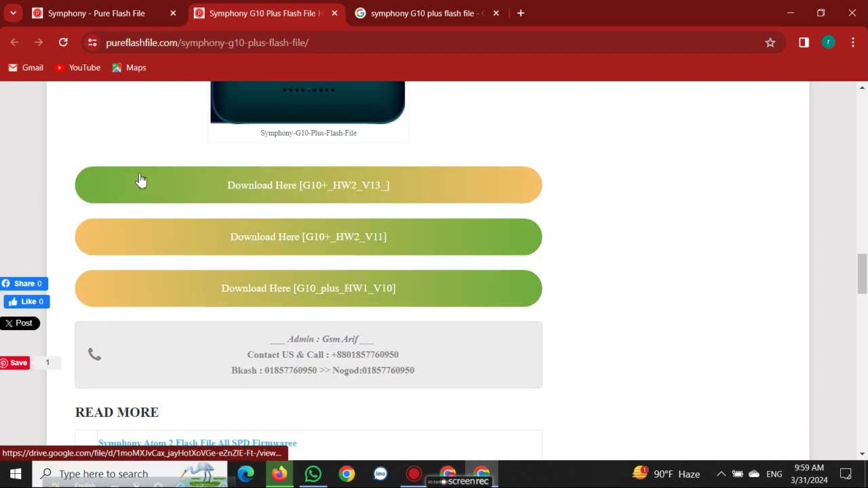Click the Symphony G10 Plus phone image
The width and height of the screenshot is (868, 488).
point(308,102)
